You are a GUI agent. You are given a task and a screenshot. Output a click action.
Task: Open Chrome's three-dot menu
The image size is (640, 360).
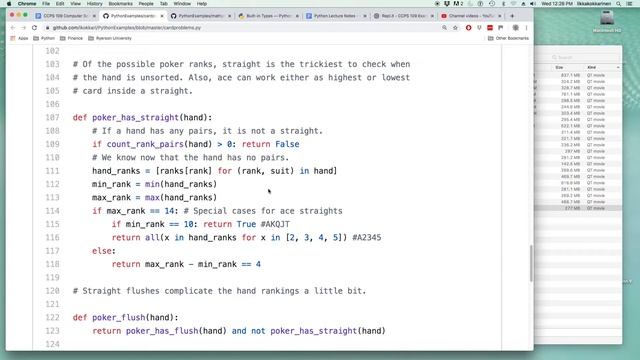527,28
